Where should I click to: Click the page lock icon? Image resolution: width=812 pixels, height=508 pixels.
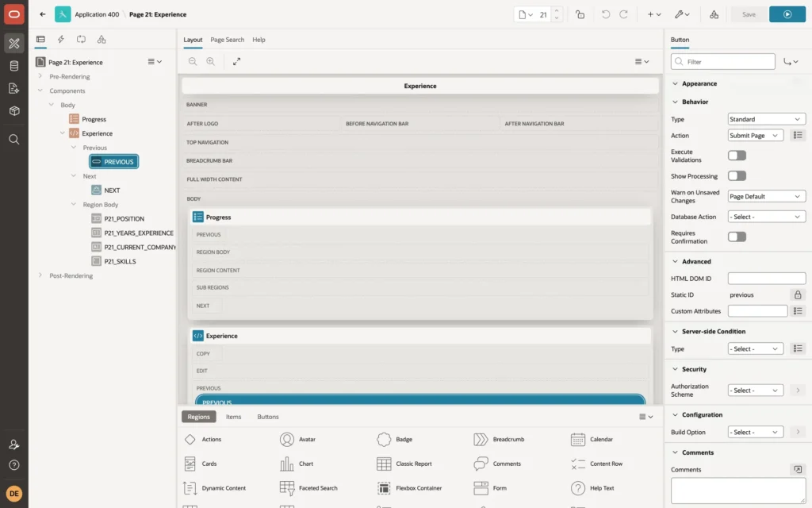point(580,14)
